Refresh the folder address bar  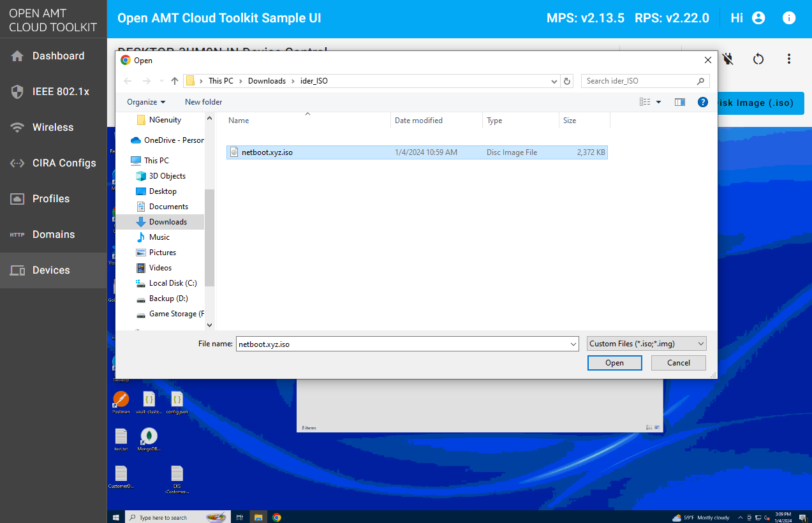[x=567, y=81]
